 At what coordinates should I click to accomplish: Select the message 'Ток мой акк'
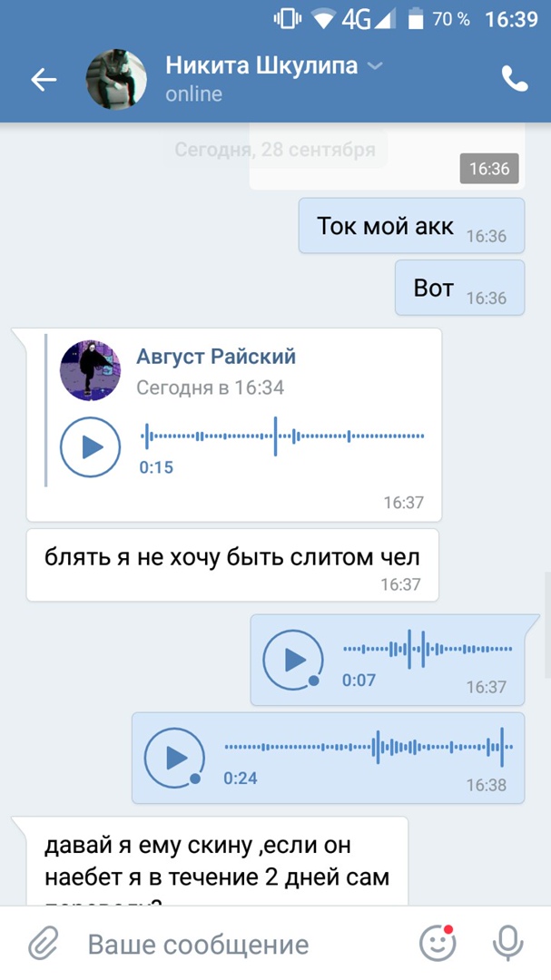411,226
